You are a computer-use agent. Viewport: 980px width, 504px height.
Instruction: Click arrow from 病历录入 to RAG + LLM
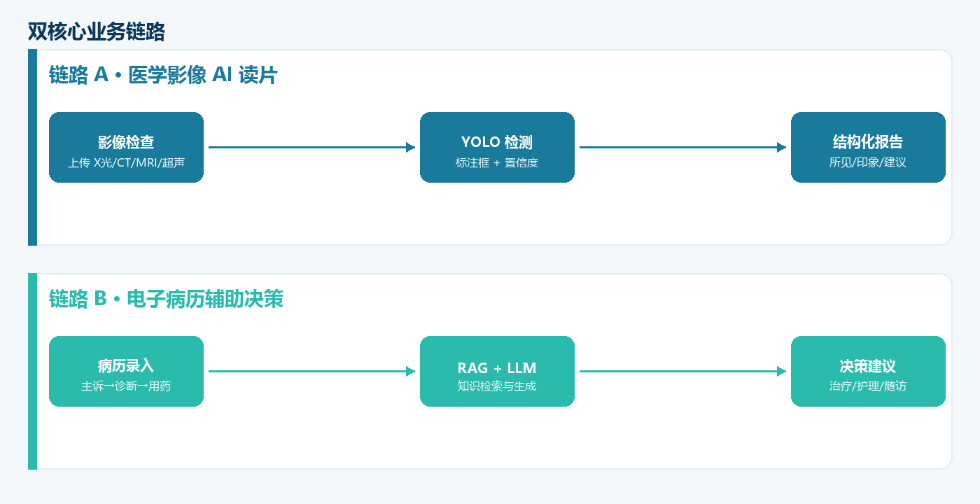tap(312, 371)
